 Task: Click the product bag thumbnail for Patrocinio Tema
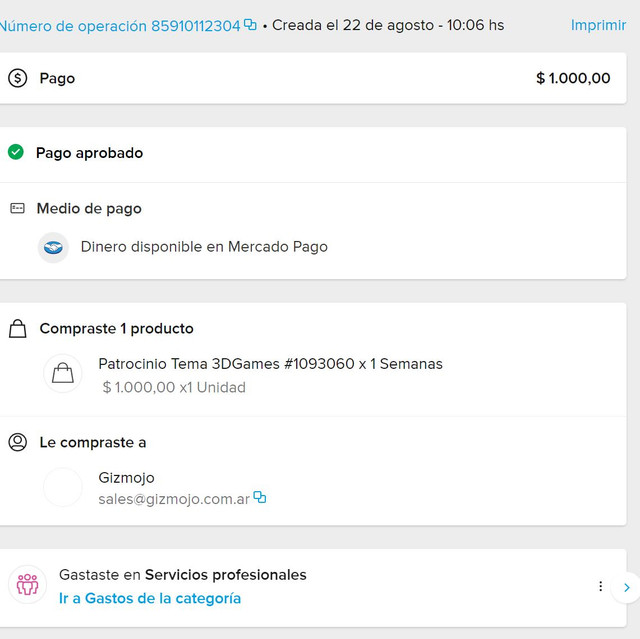[63, 373]
